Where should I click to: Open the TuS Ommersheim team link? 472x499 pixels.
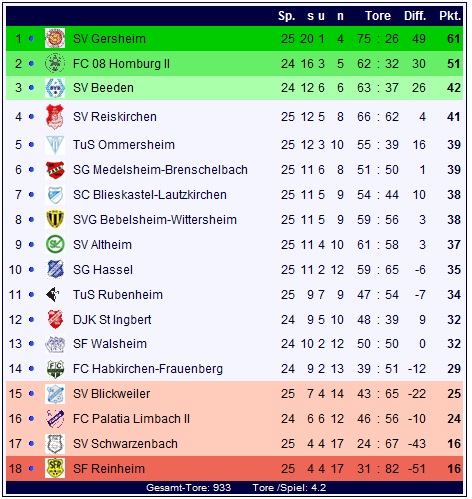[x=124, y=145]
